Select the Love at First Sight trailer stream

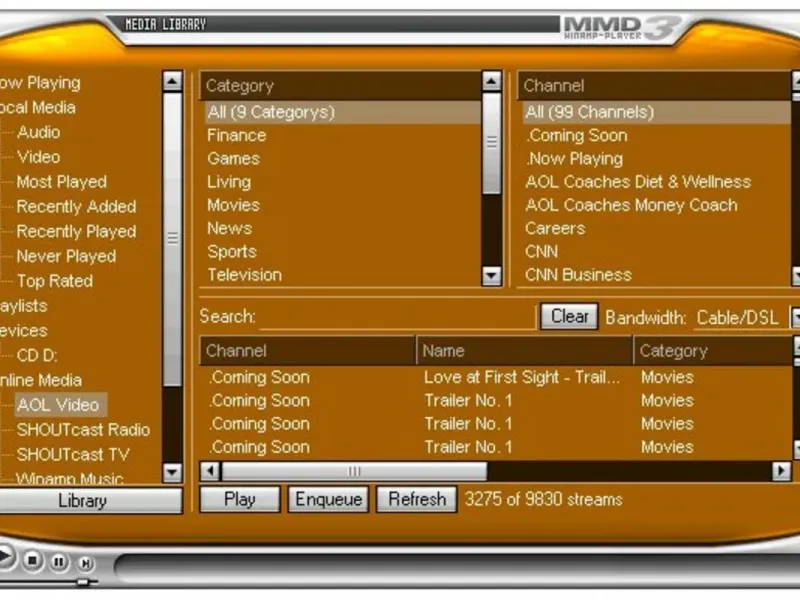522,378
